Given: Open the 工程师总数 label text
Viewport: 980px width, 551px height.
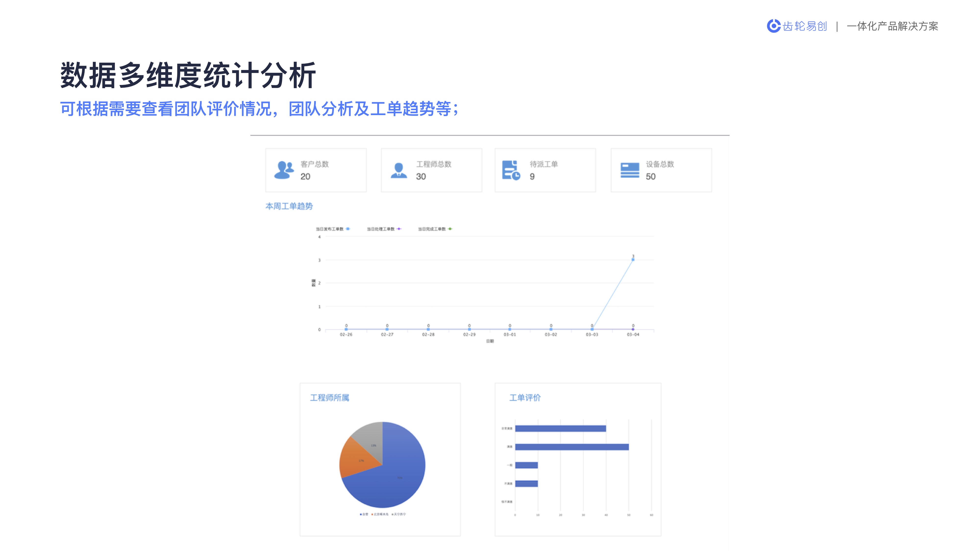Looking at the screenshot, I should tap(434, 164).
